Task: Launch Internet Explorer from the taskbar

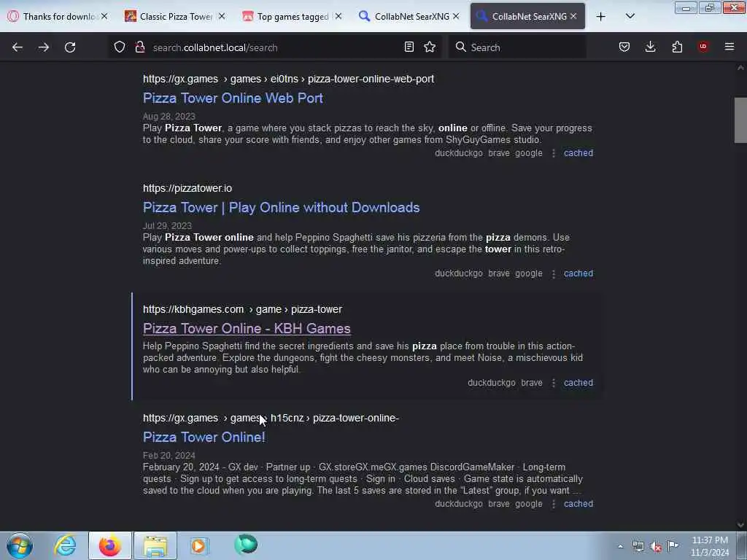Action: click(65, 545)
